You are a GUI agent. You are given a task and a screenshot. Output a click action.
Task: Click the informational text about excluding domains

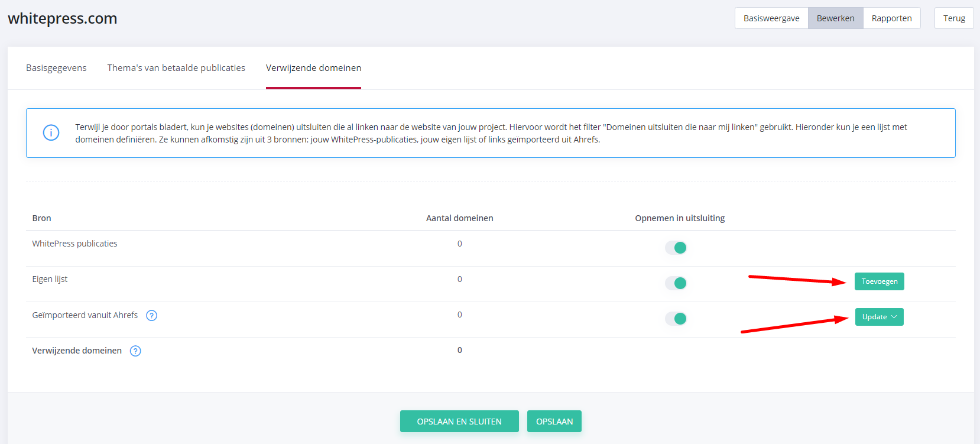(491, 133)
